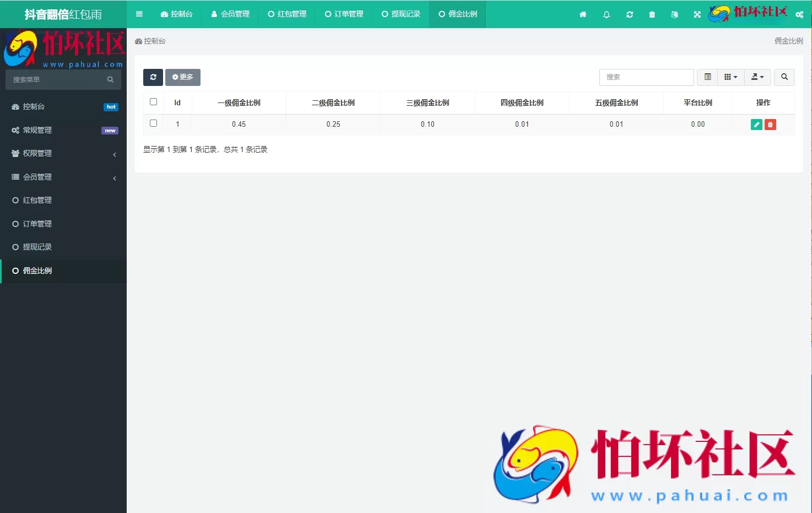Viewport: 812px width, 513px height.
Task: Click the language switch icon
Action: (675, 14)
